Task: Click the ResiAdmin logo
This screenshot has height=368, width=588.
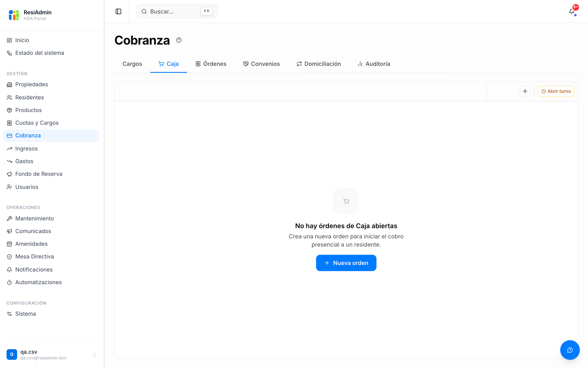Action: (x=14, y=15)
